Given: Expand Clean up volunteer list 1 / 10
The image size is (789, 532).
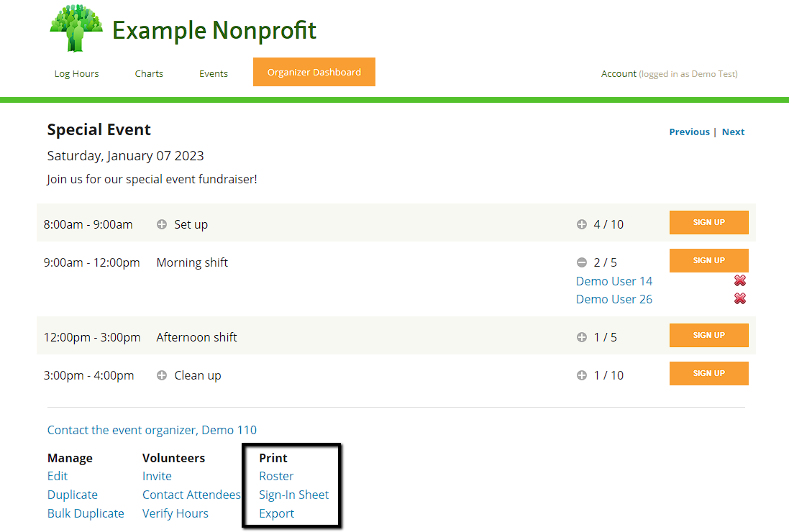Looking at the screenshot, I should (x=582, y=375).
